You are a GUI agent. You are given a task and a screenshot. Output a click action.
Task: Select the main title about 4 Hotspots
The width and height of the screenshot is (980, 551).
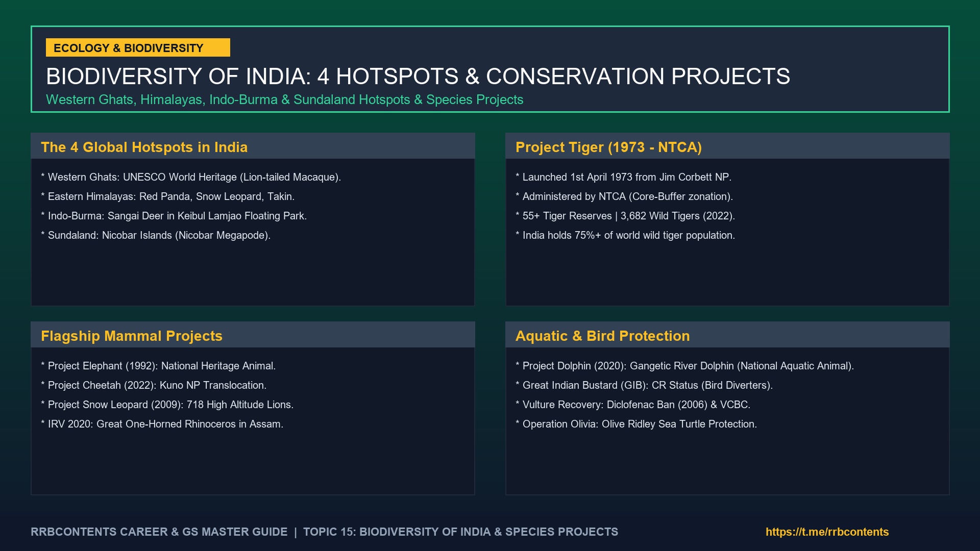tap(418, 77)
